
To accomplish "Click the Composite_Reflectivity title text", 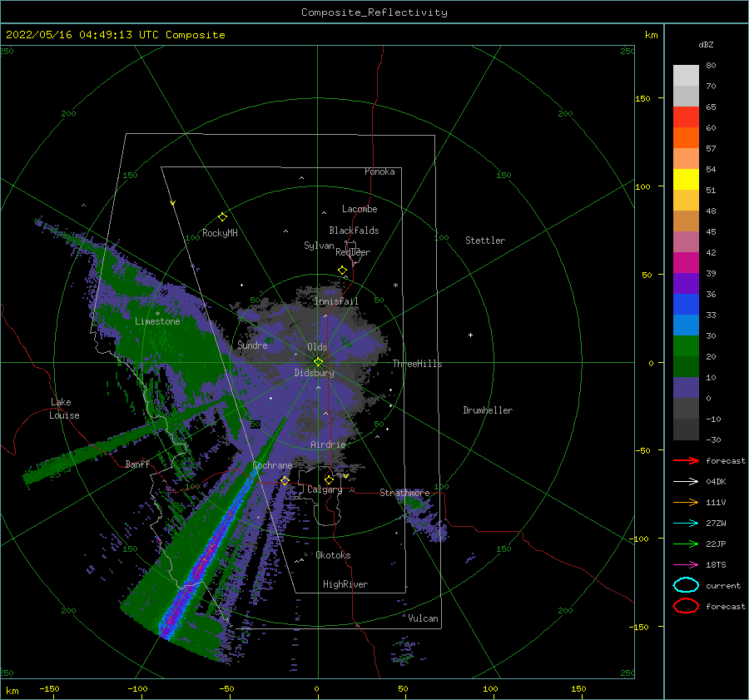I will point(374,12).
